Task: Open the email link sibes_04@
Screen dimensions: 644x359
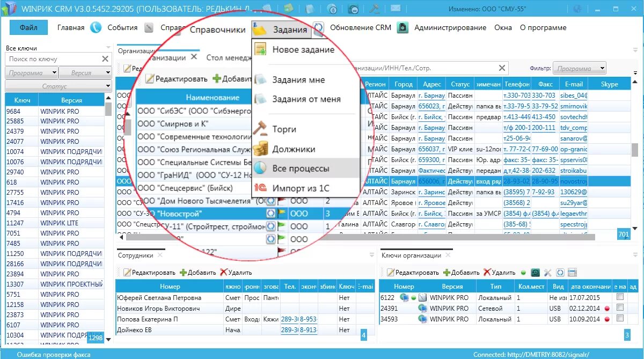Action: [573, 96]
